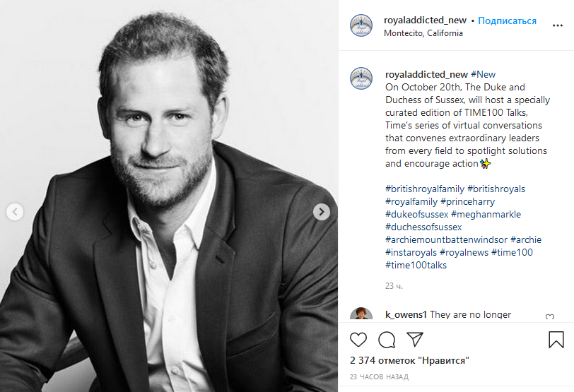Like k_owens1's comment with small heart

tap(550, 317)
